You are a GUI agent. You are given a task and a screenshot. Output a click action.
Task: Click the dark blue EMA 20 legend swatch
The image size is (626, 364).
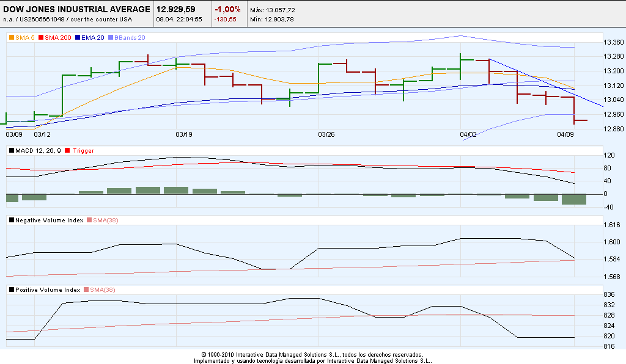pyautogui.click(x=78, y=37)
